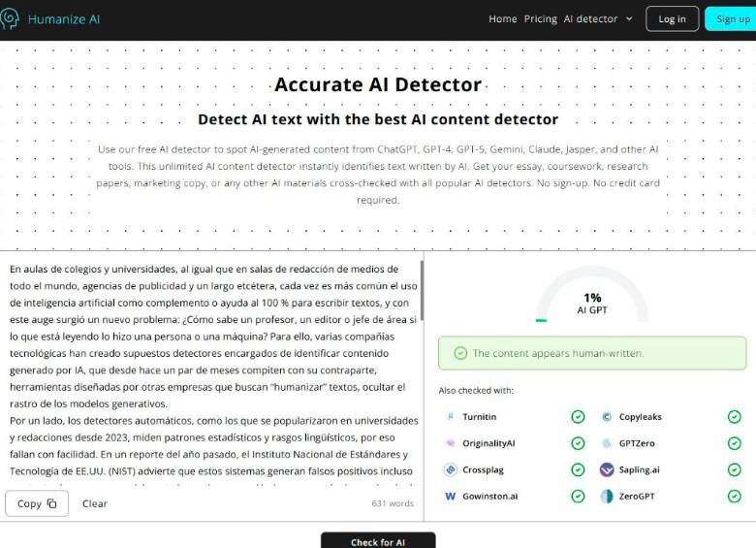Click the OriginalityAI logo icon

pyautogui.click(x=451, y=443)
